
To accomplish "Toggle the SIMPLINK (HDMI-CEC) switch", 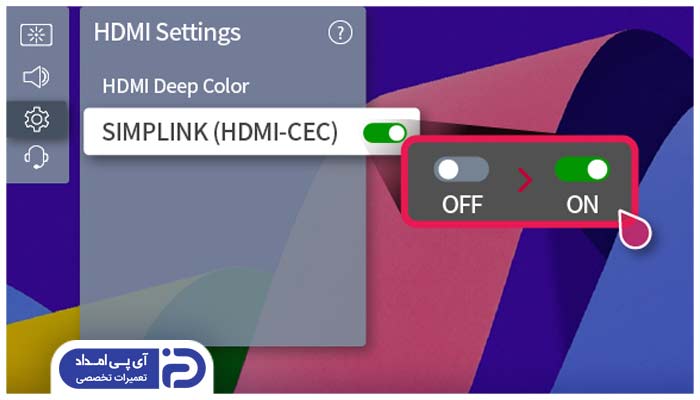I will point(384,133).
